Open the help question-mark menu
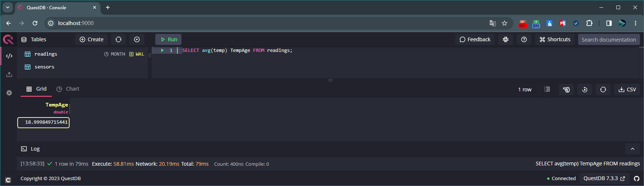 pos(524,39)
